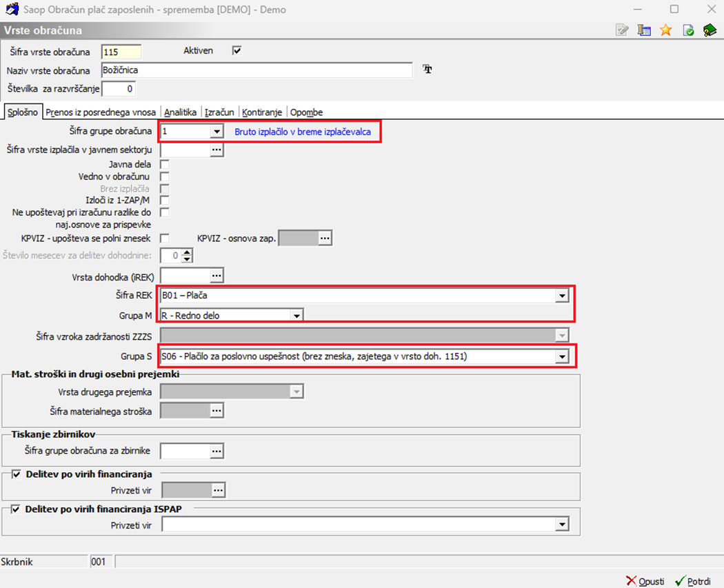Click the grayed checklist pencil toolbar icon
Screen dimensions: 724x588
pos(622,30)
